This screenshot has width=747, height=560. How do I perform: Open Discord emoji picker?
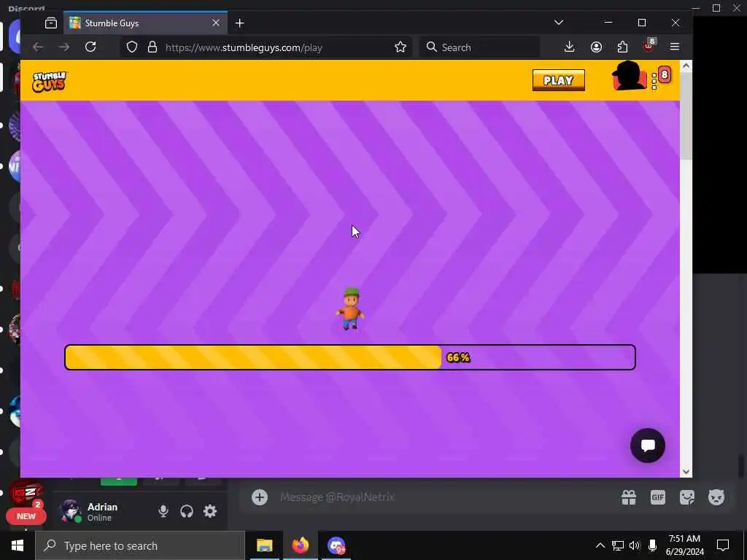tap(716, 497)
